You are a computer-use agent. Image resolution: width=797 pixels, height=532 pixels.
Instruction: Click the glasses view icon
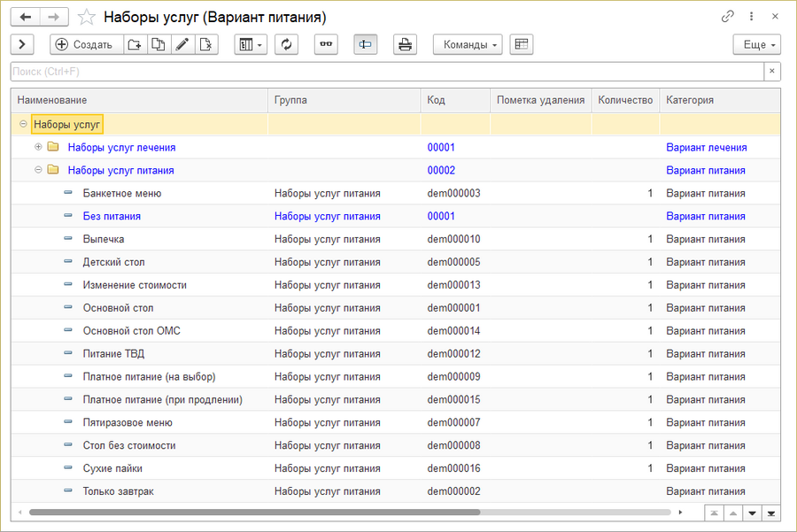(326, 45)
